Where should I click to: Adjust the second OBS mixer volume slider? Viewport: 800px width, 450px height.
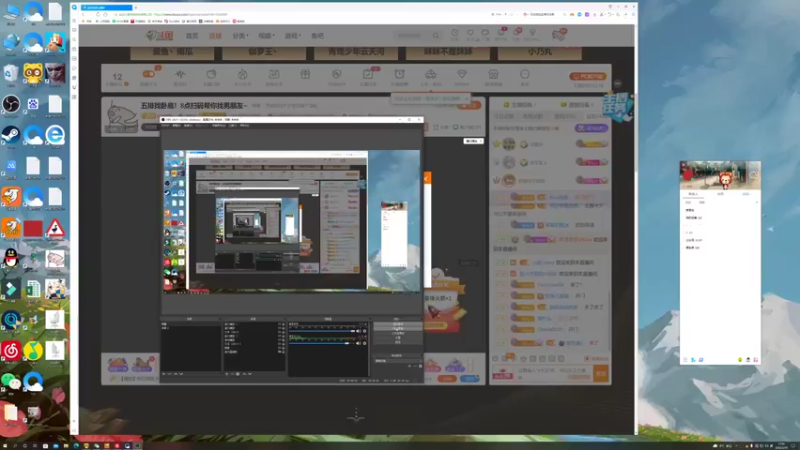tap(322, 343)
